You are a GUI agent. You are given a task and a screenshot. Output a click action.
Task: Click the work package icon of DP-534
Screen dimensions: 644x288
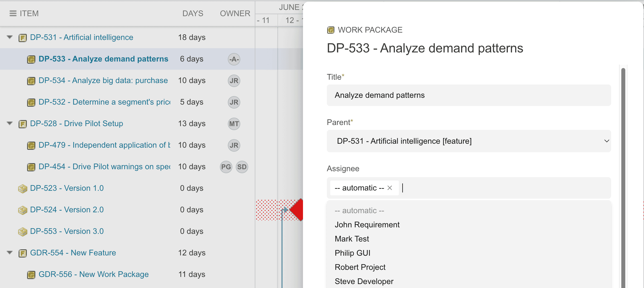point(31,81)
